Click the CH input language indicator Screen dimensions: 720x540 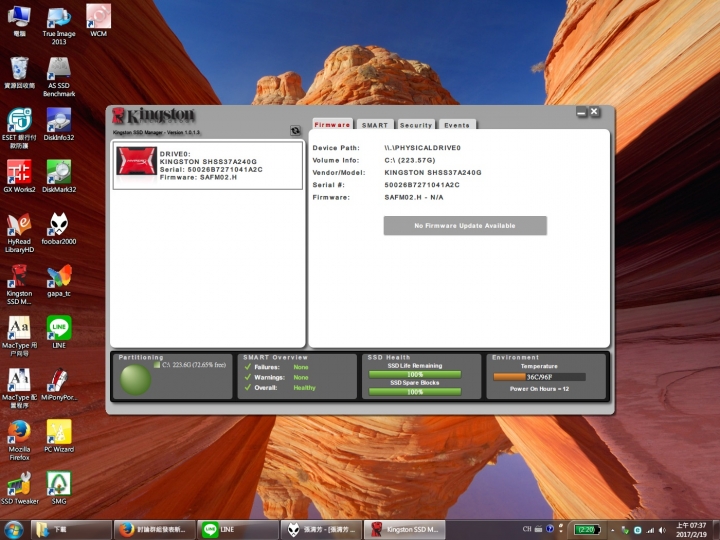pyautogui.click(x=527, y=529)
